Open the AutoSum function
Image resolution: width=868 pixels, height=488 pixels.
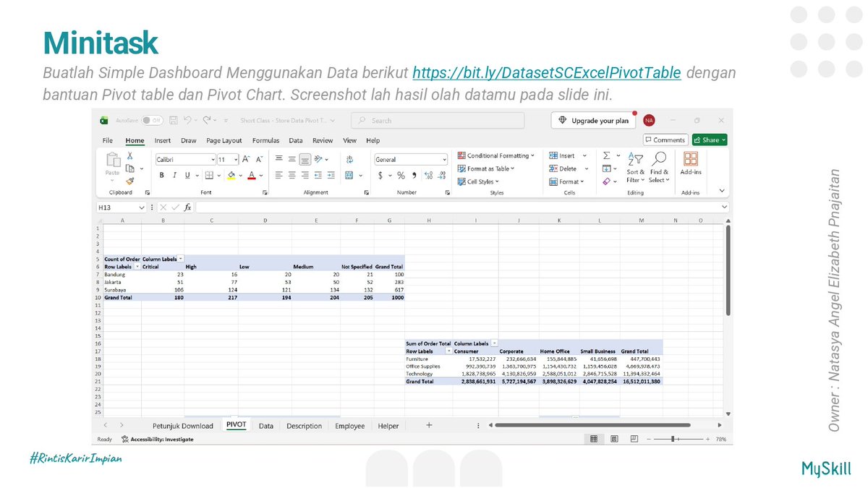coord(607,155)
